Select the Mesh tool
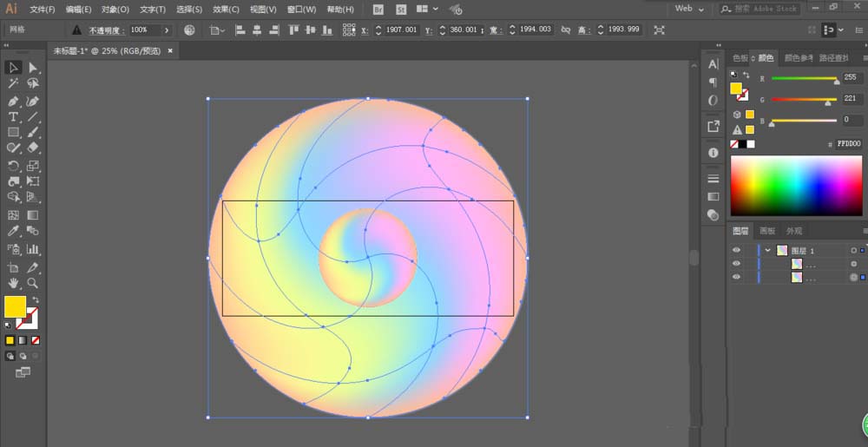This screenshot has width=868, height=447. pyautogui.click(x=13, y=215)
